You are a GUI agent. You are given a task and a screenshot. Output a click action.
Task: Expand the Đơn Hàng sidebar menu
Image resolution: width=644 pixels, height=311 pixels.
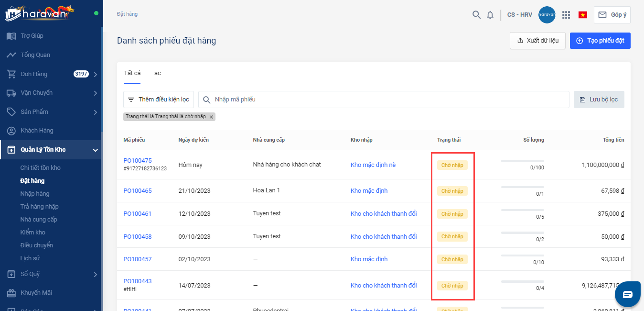96,74
